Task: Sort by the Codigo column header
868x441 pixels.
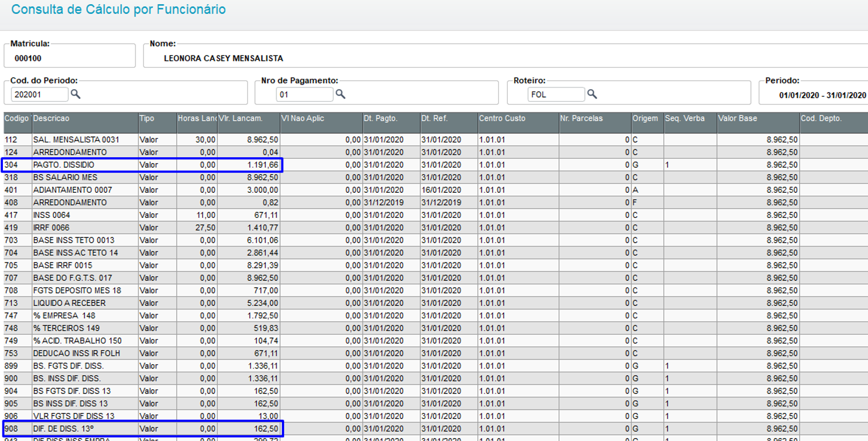Action: pos(18,123)
